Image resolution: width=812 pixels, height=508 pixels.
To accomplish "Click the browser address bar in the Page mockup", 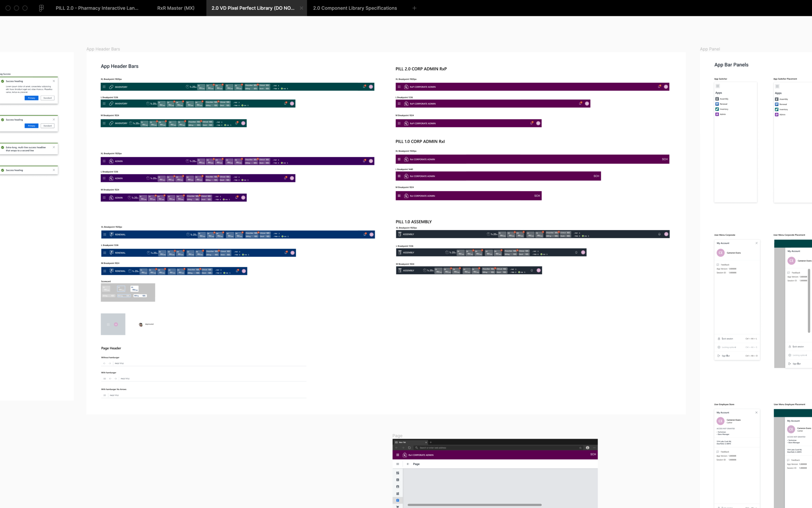I will coord(470,448).
